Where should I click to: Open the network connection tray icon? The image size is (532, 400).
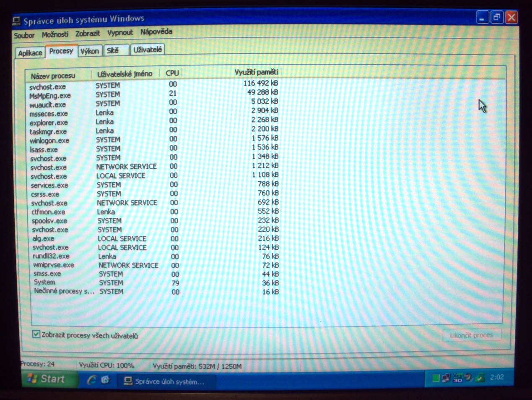(446, 378)
